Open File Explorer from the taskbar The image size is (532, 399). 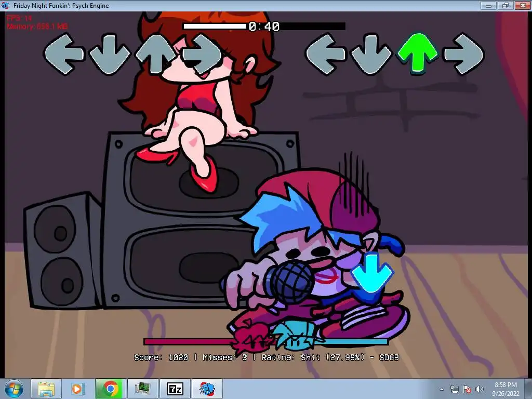click(46, 389)
